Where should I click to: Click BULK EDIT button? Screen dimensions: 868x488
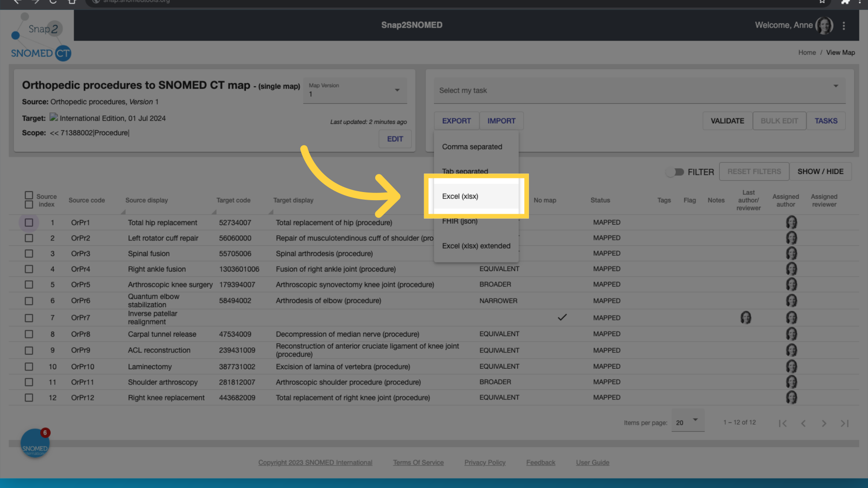(x=779, y=121)
